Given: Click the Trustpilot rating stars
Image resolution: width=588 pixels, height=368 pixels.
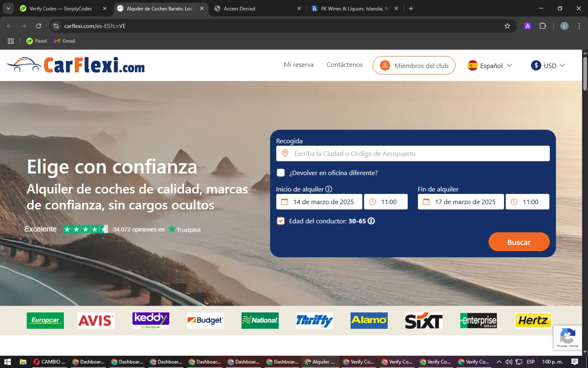Looking at the screenshot, I should pos(85,229).
